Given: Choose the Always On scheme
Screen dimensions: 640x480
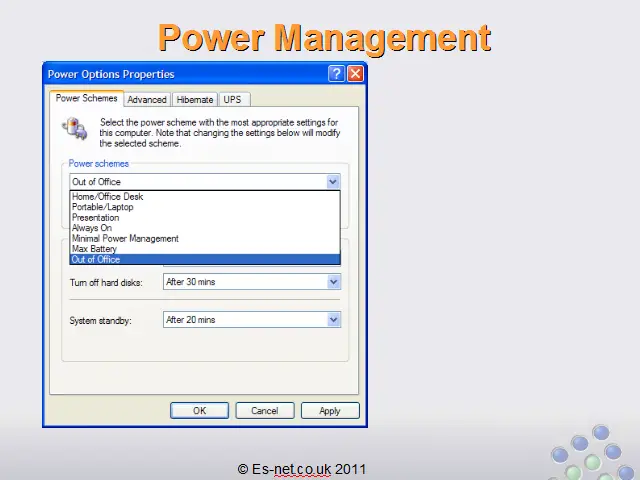Looking at the screenshot, I should click(205, 228).
